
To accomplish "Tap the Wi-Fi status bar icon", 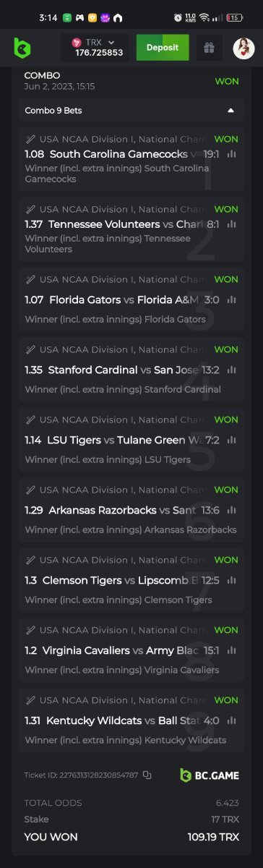I will pyautogui.click(x=204, y=17).
